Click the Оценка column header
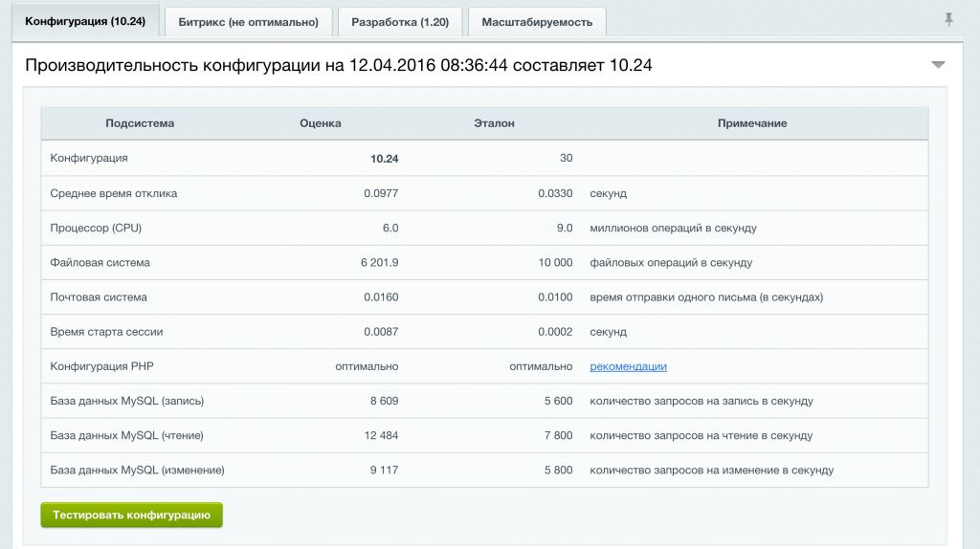The width and height of the screenshot is (980, 549). tap(320, 123)
